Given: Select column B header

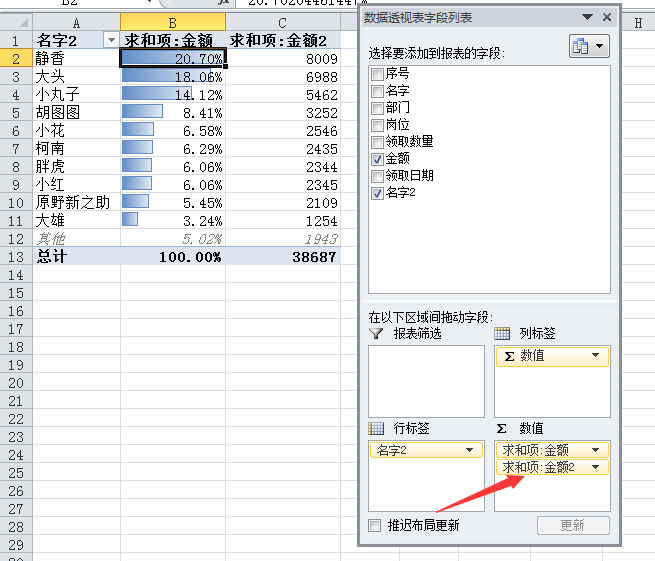Looking at the screenshot, I should pyautogui.click(x=173, y=23).
